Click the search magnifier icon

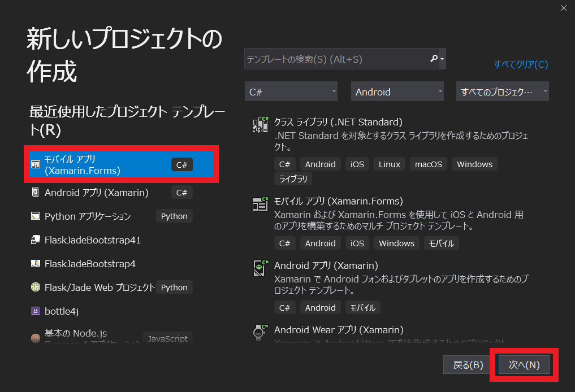pos(434,59)
